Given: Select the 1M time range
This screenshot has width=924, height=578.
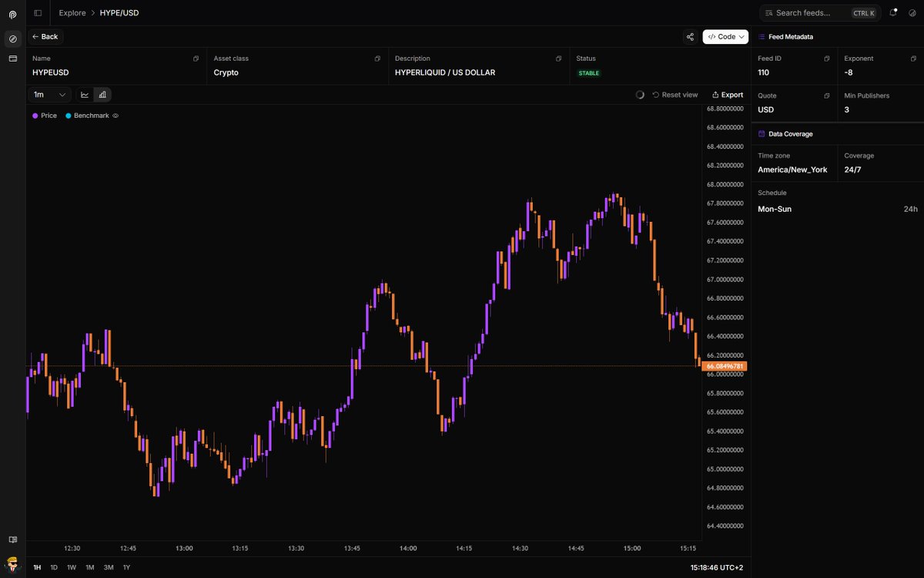Looking at the screenshot, I should [x=89, y=567].
